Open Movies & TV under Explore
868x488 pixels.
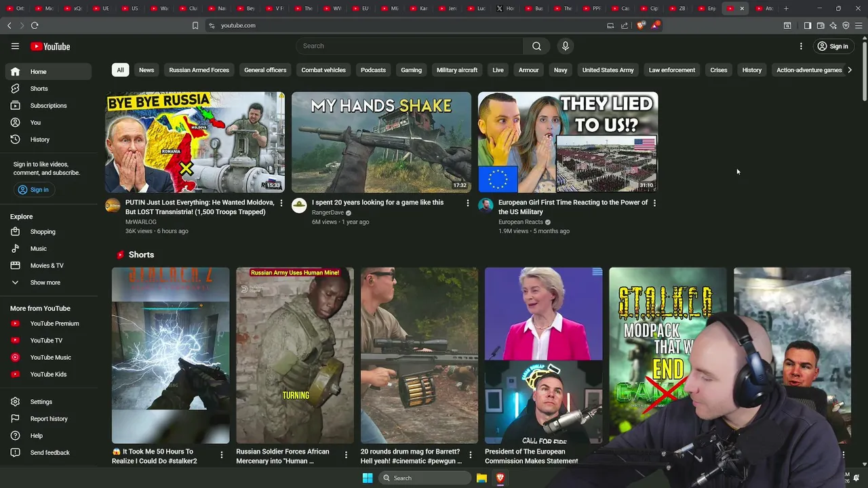48,266
